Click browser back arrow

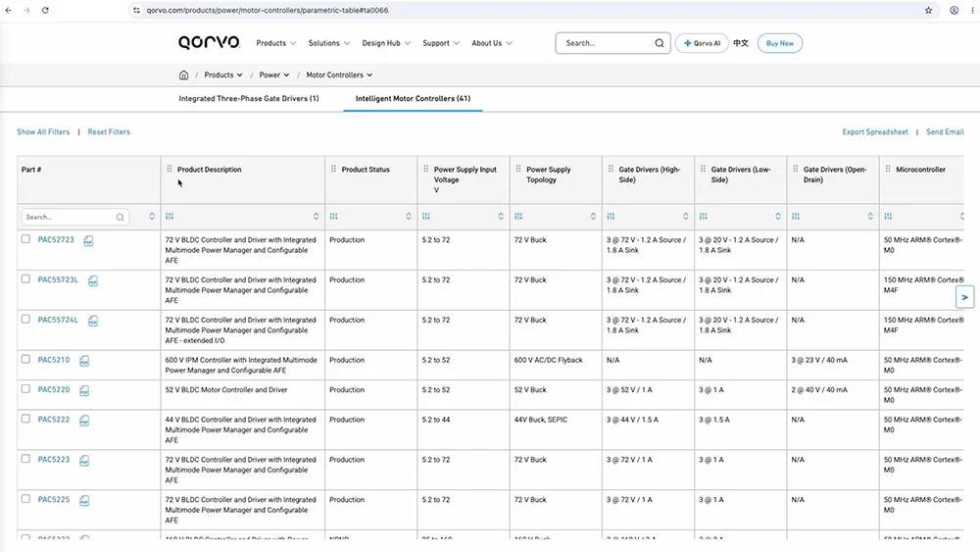(8, 10)
